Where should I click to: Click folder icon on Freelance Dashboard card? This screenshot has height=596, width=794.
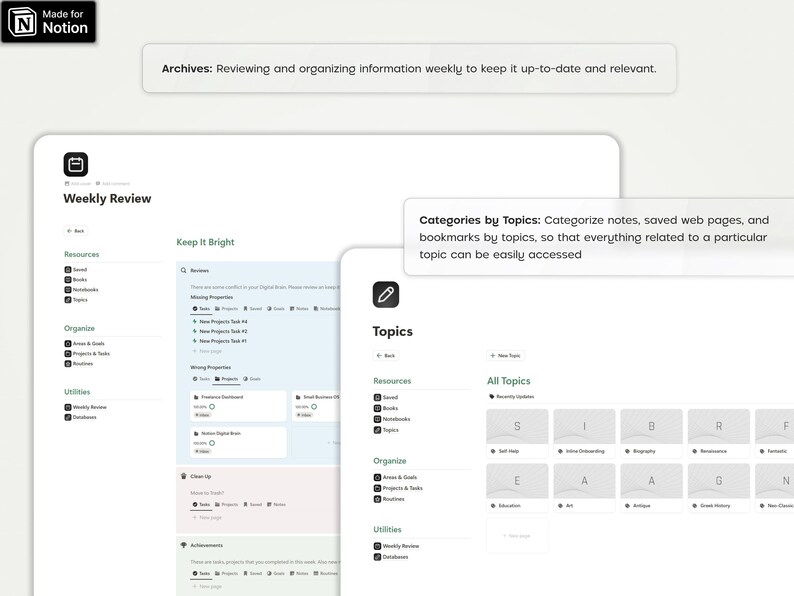[196, 397]
